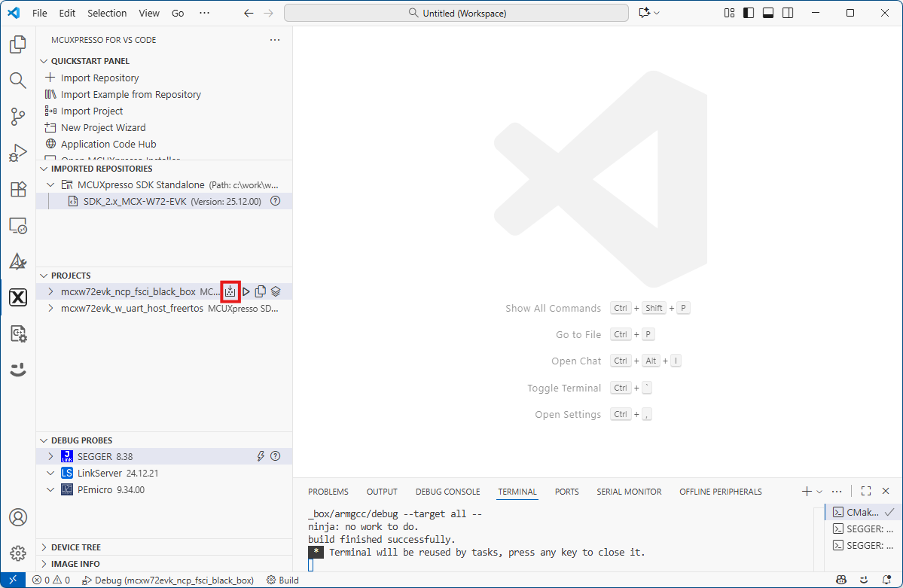Open the Extensions view in the activity bar
Screen dimensions: 903x588
tap(18, 189)
